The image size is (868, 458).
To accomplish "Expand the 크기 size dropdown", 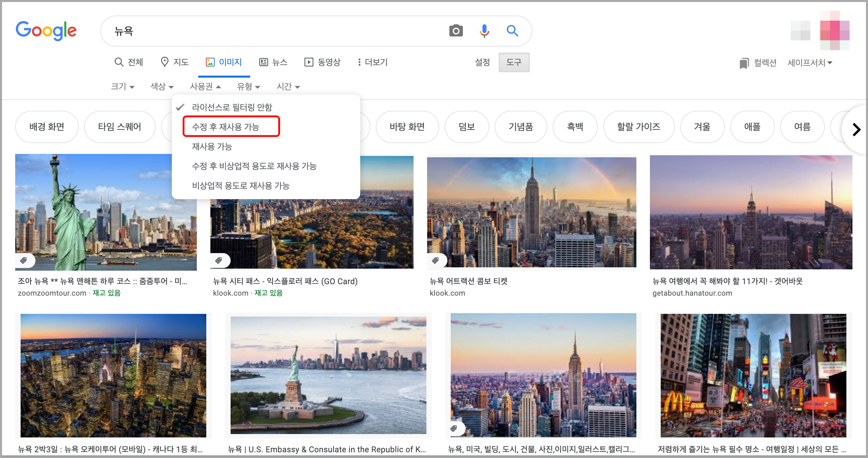I will coord(123,87).
